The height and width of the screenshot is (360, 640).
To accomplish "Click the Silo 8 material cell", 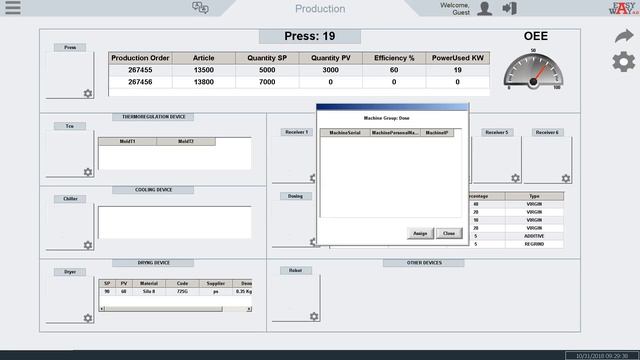I will pos(149,291).
